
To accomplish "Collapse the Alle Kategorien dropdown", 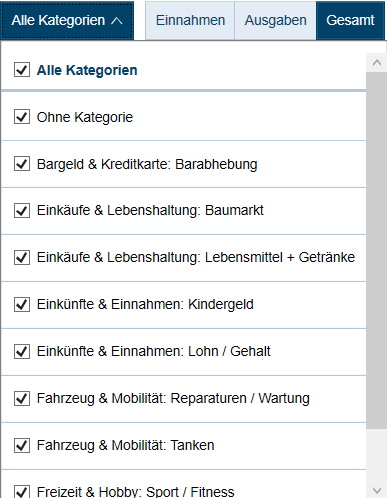I will pos(67,20).
